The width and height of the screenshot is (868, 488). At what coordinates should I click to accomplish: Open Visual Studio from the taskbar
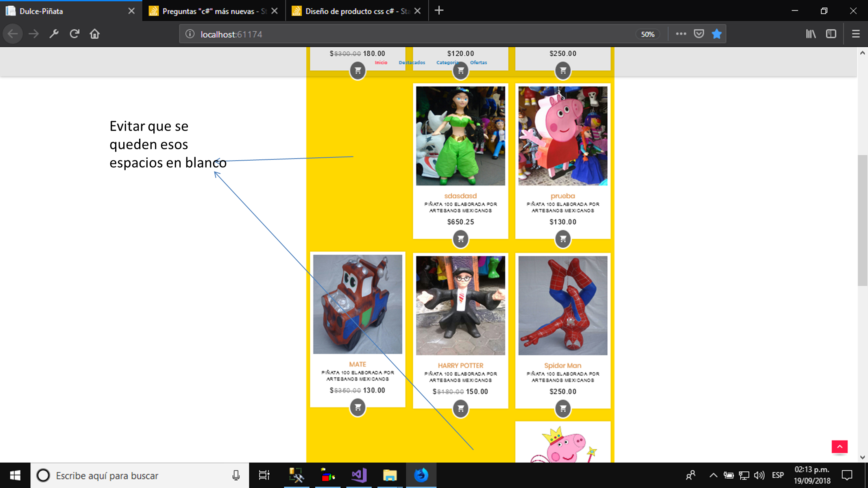pos(359,475)
